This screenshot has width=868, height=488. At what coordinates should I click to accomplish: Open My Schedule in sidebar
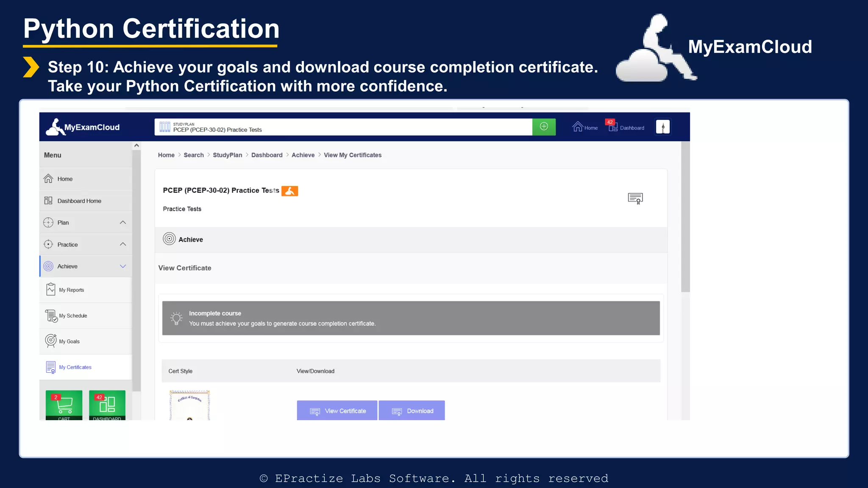point(73,316)
